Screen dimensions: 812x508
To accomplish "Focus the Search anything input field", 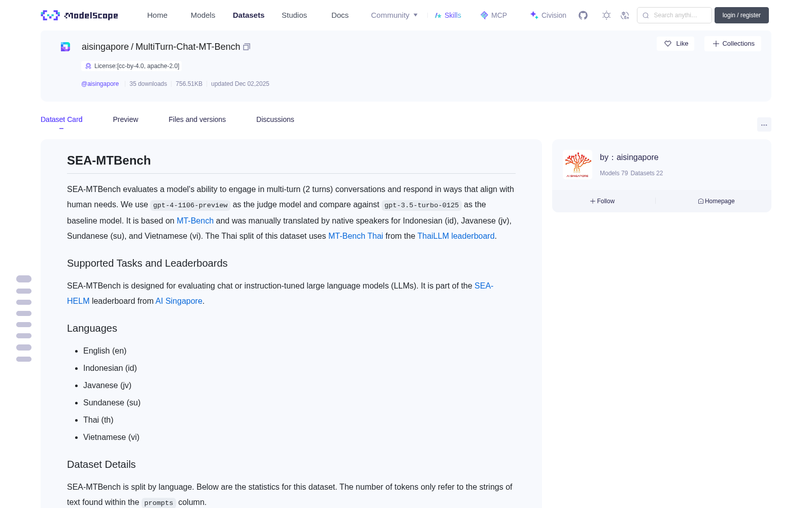I will click(x=674, y=15).
